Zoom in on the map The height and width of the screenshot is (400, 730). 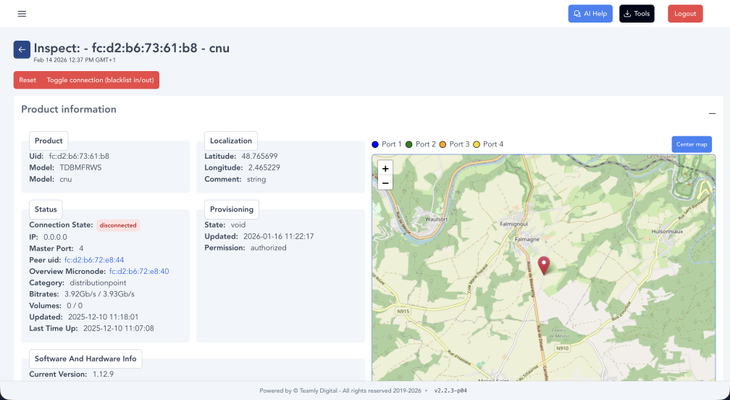tap(385, 169)
